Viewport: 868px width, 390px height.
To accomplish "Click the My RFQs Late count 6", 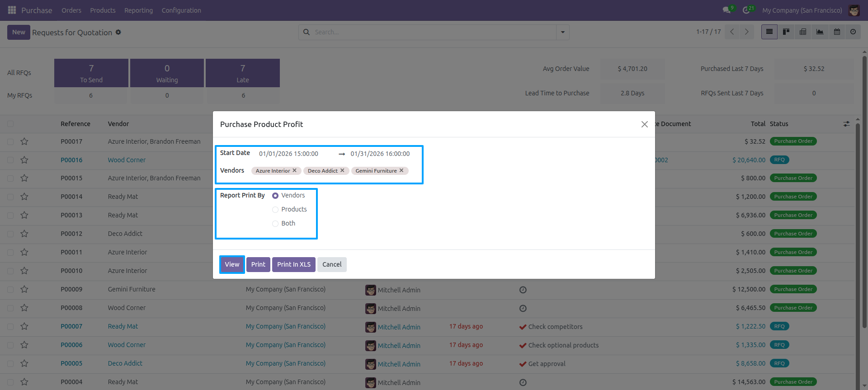I will tap(243, 95).
